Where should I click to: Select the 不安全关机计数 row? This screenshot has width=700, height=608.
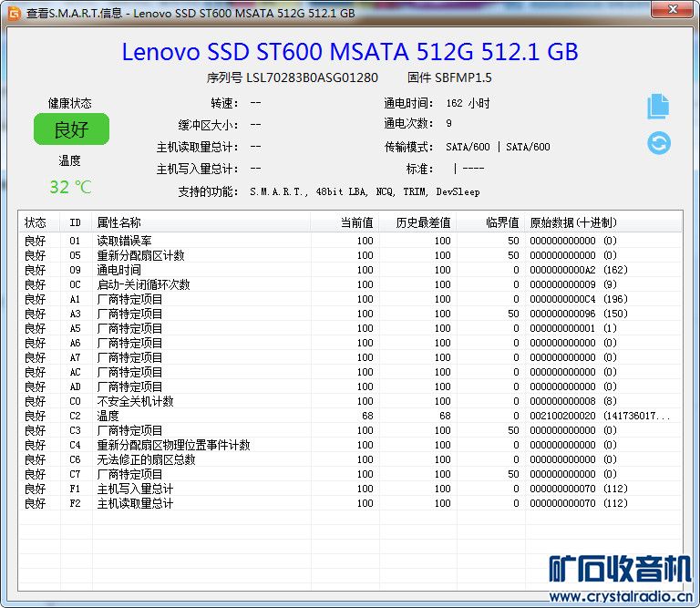350,401
